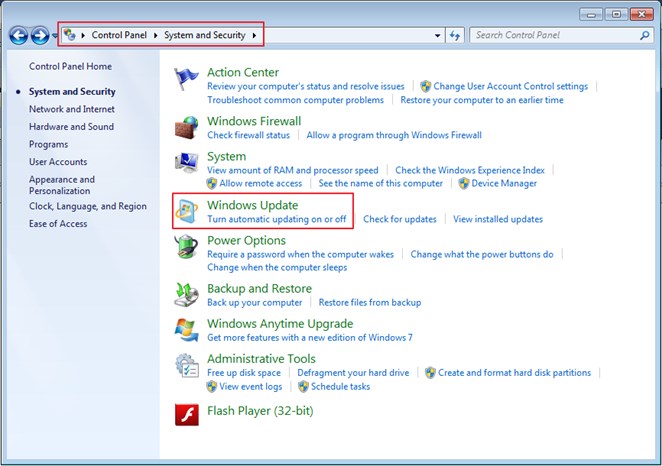Open Network and Internet category
The width and height of the screenshot is (662, 466).
(x=72, y=109)
